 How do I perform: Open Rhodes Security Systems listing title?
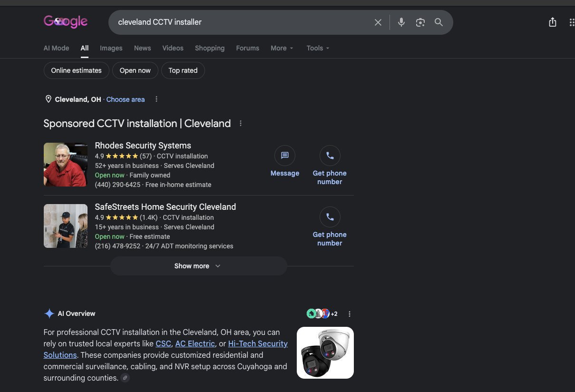click(143, 146)
